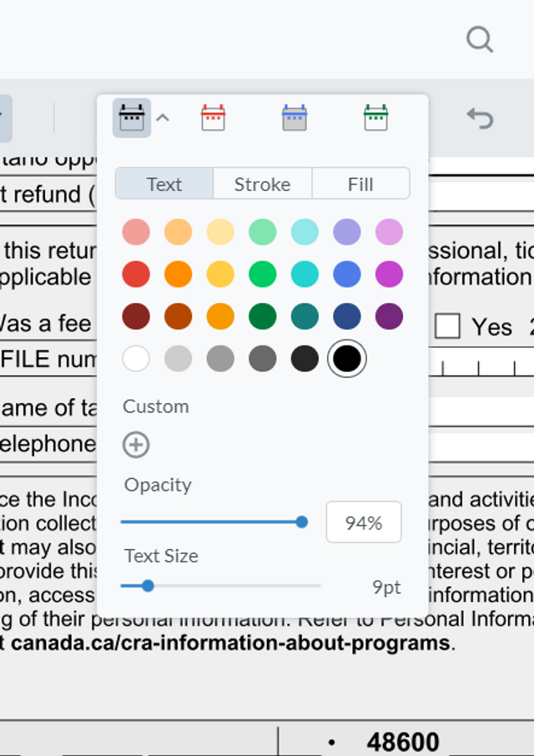Image resolution: width=534 pixels, height=756 pixels.
Task: Click the selected pure black swatch
Action: point(347,359)
